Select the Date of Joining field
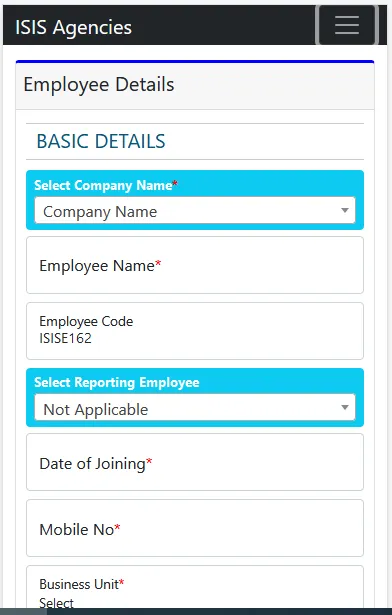This screenshot has width=392, height=615. (x=195, y=462)
